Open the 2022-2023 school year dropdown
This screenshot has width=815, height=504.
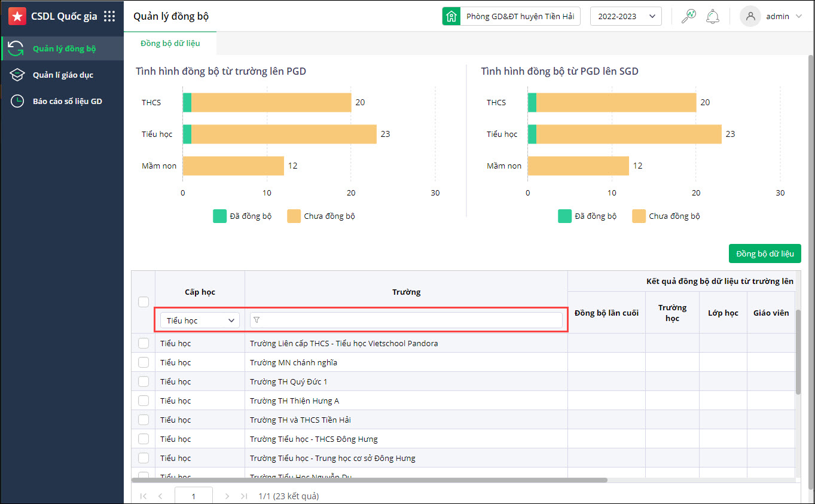coord(625,16)
